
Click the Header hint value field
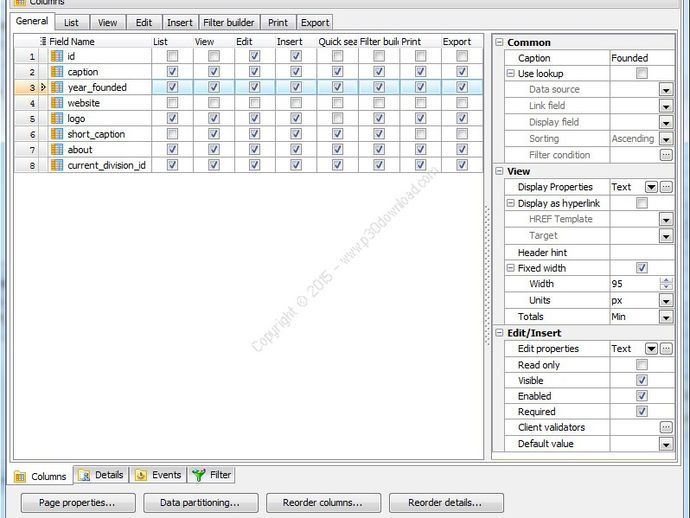(642, 252)
